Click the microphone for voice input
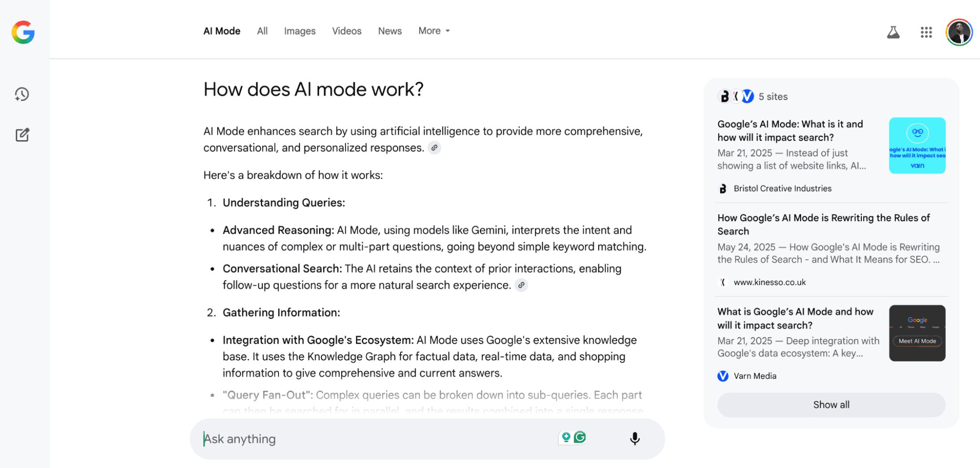 (634, 439)
